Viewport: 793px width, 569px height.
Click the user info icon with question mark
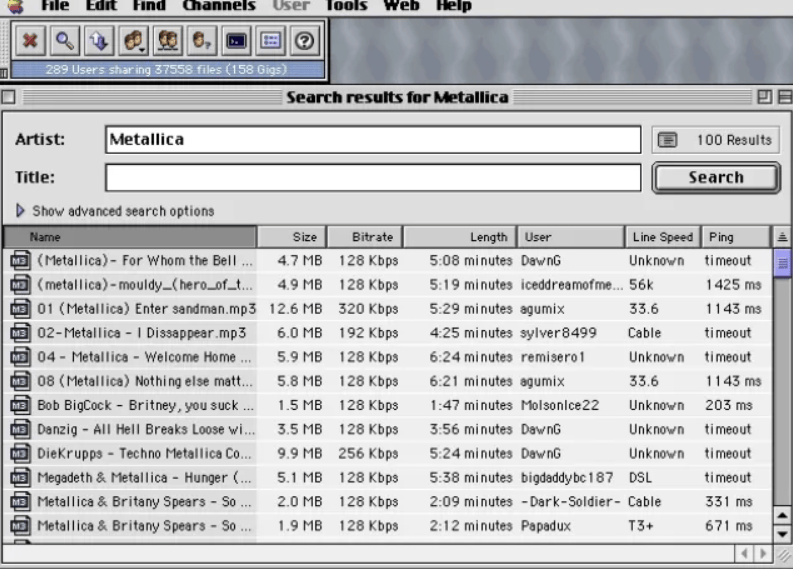pyautogui.click(x=201, y=40)
